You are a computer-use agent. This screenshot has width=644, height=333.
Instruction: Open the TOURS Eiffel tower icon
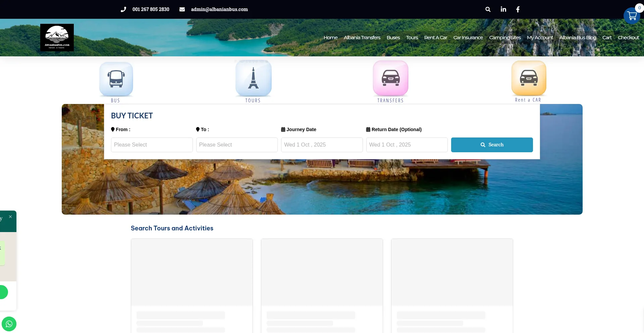[253, 78]
